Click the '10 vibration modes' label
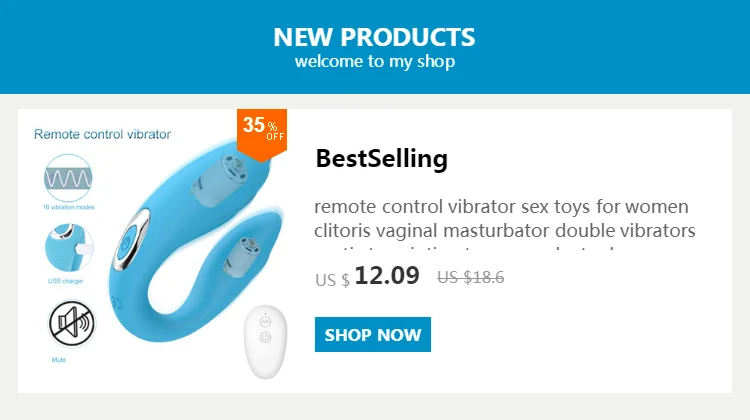The width and height of the screenshot is (750, 420). 69,207
